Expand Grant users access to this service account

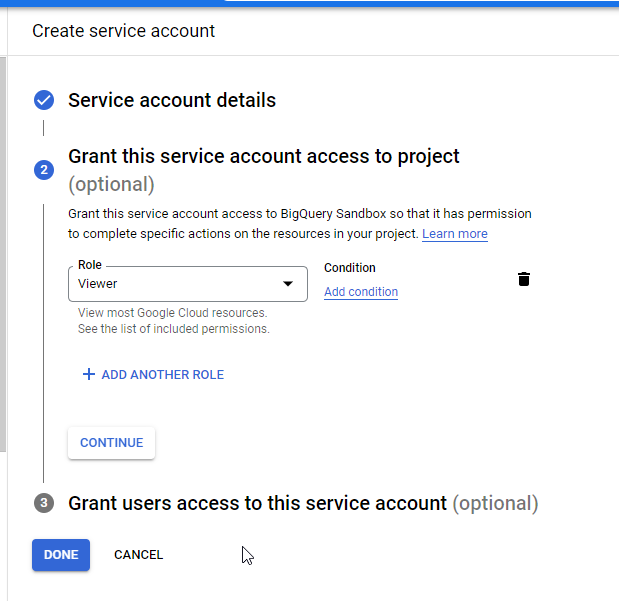(256, 503)
